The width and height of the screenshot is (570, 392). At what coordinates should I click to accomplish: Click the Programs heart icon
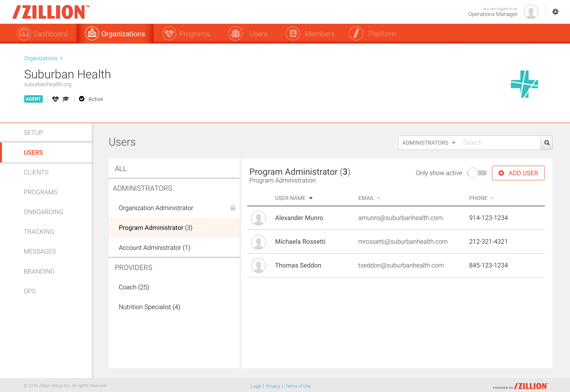(x=169, y=33)
